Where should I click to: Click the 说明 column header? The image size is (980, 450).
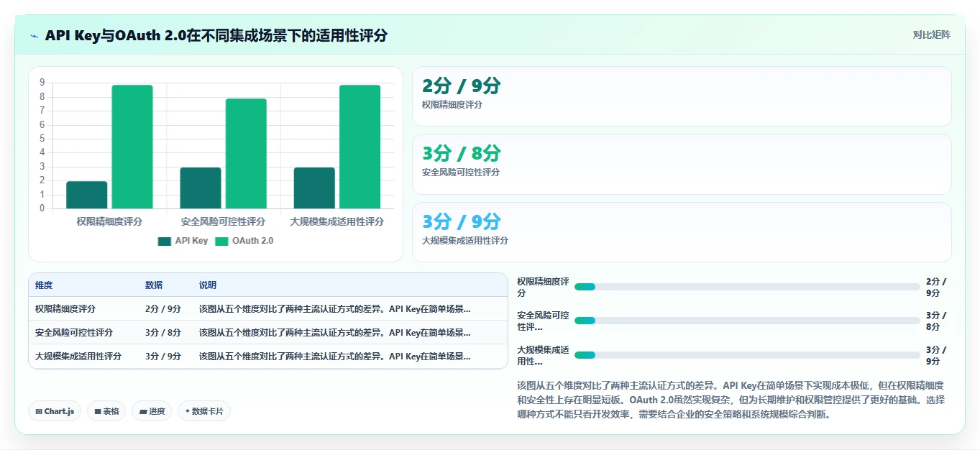[208, 285]
